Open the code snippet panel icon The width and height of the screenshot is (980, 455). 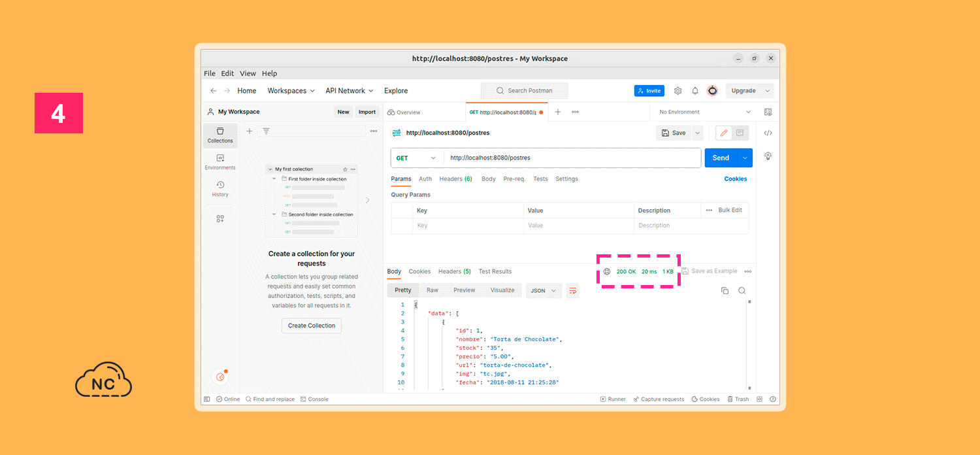tap(768, 133)
